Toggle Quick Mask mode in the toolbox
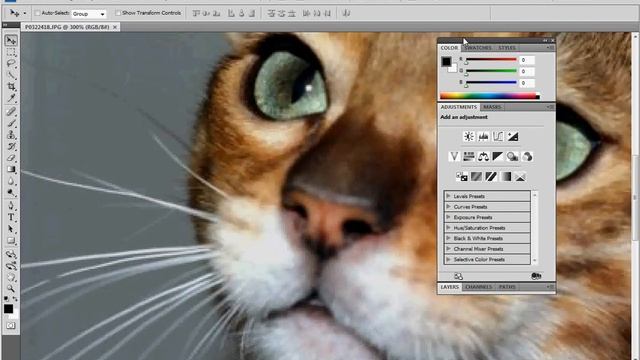This screenshot has width=640, height=360. tap(11, 325)
